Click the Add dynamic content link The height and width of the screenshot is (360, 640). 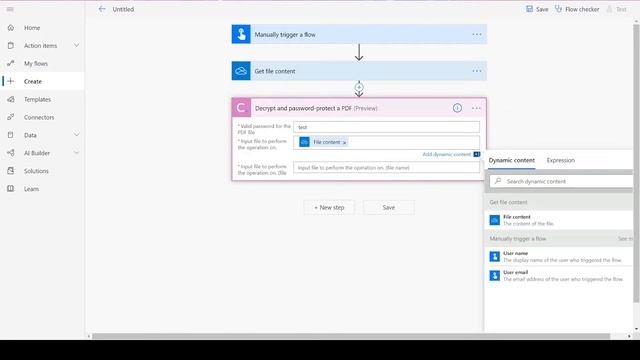[x=447, y=154]
